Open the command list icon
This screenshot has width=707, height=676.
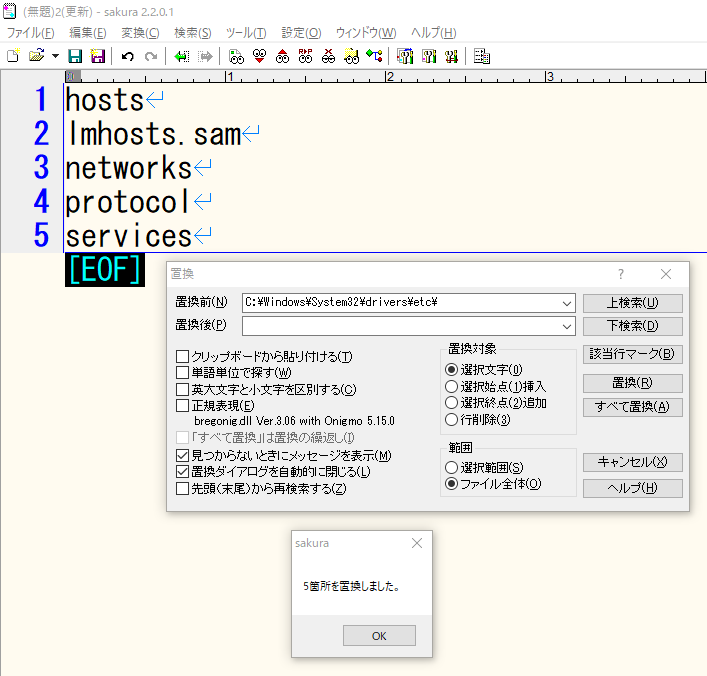pos(482,56)
